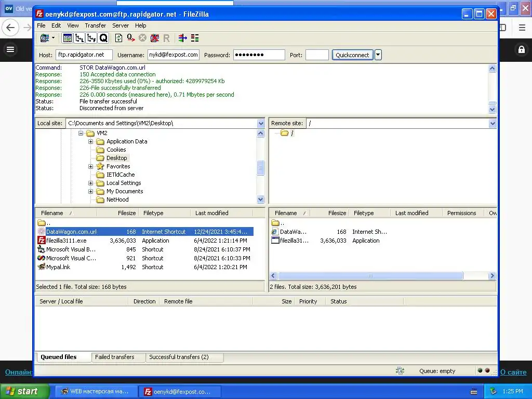This screenshot has width=532, height=399.
Task: Sort remote list by Permissions
Action: (463, 213)
